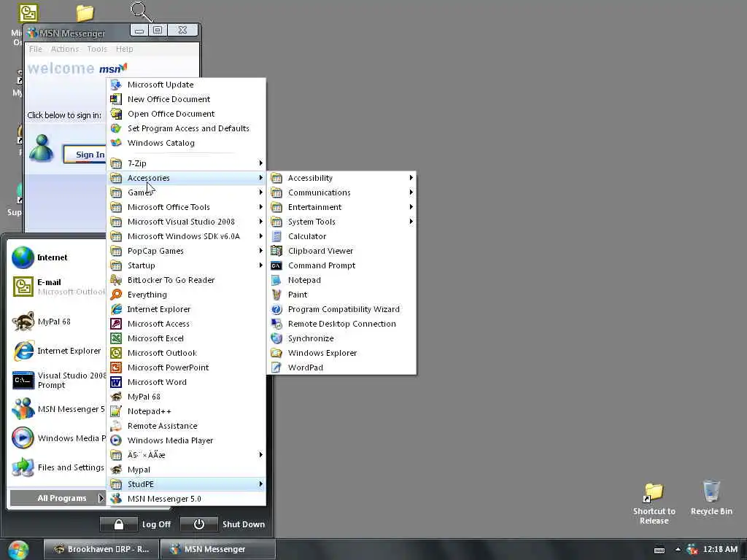Select Shortcut to Release desktop folder
This screenshot has width=747, height=560.
pyautogui.click(x=654, y=503)
